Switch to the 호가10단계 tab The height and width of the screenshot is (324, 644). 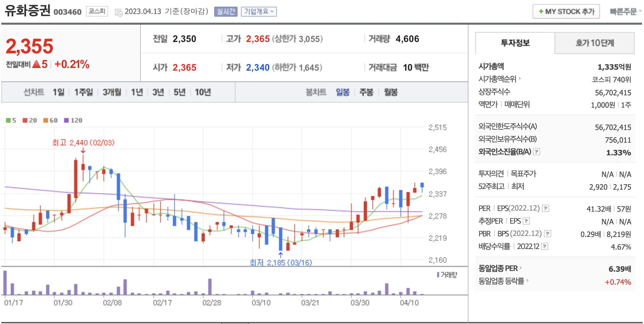point(594,43)
